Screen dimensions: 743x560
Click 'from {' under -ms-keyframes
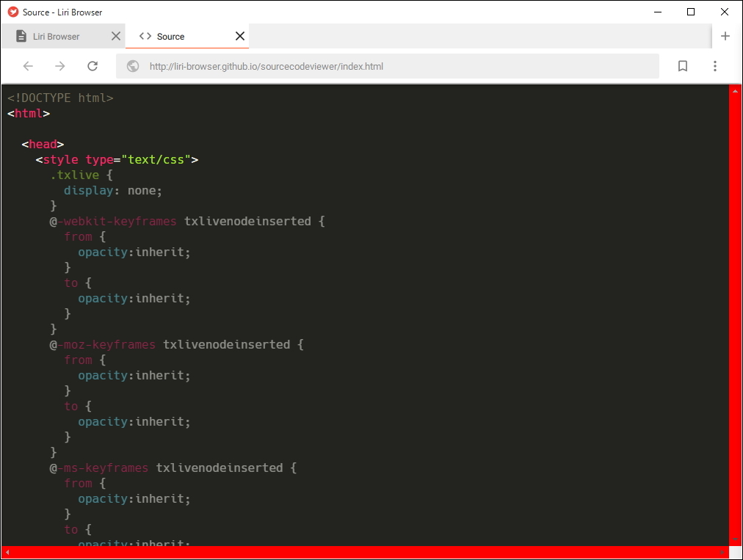coord(85,483)
